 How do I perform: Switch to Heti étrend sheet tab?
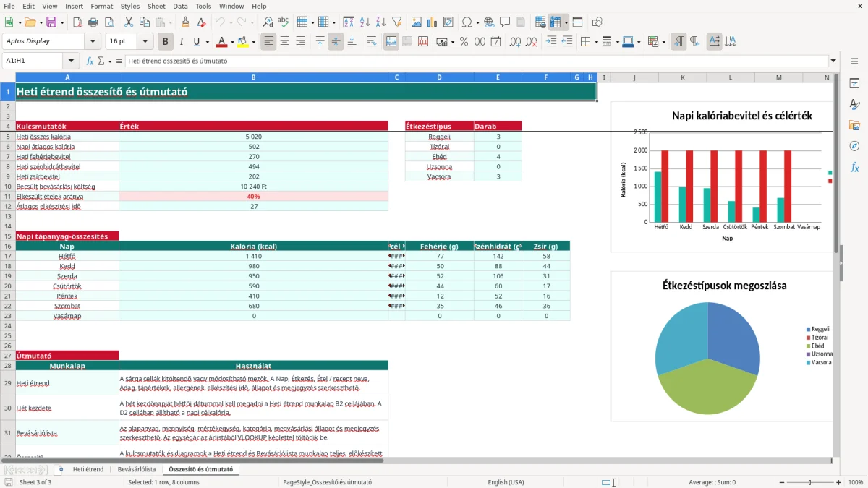[x=88, y=469]
